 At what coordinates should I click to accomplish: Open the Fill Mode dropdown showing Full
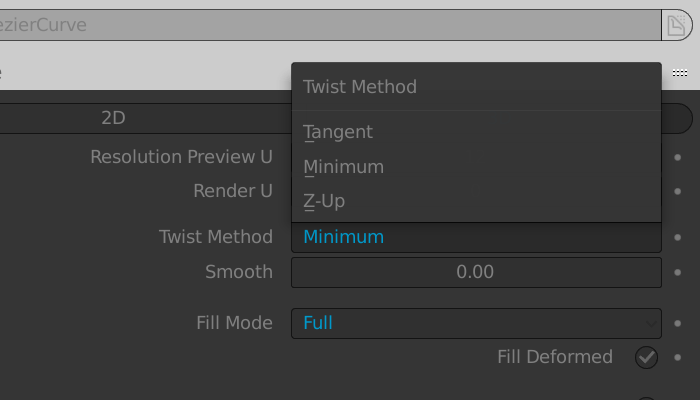point(476,323)
